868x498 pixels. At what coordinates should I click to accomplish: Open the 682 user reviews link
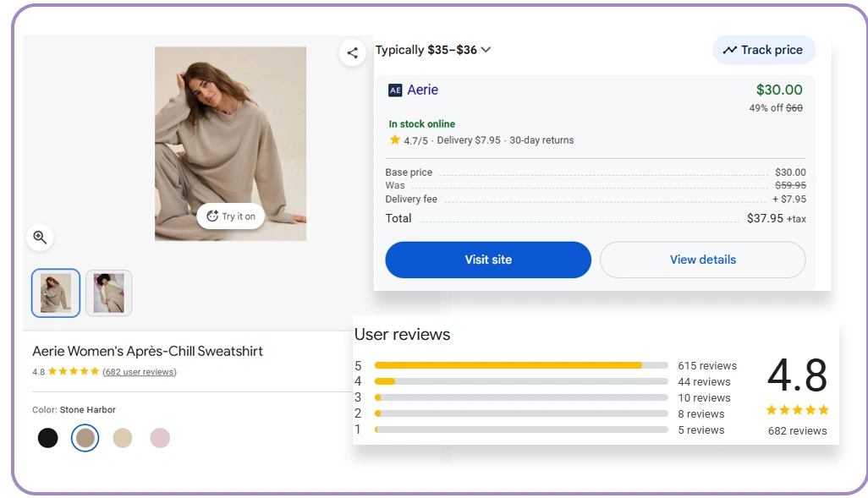pyautogui.click(x=138, y=371)
